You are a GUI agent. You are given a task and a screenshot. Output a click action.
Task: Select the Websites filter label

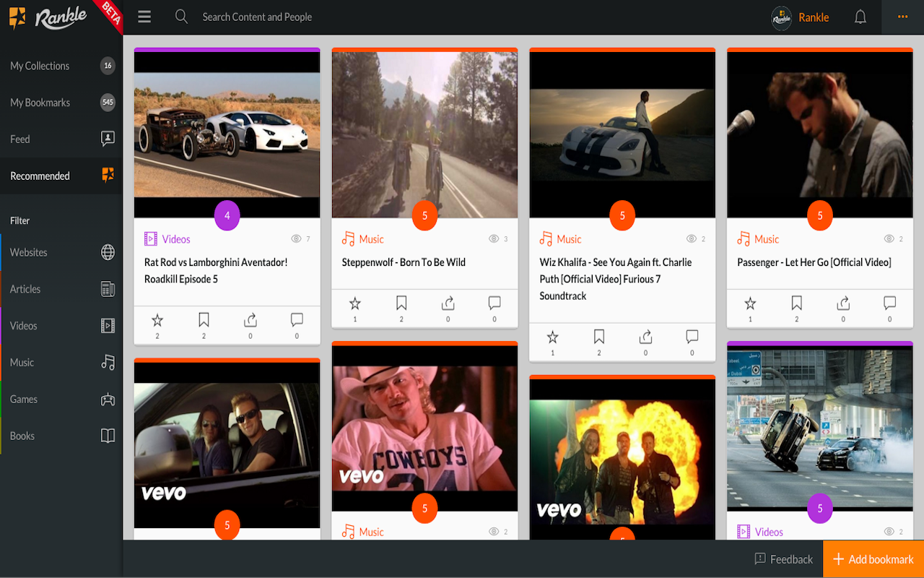[29, 252]
